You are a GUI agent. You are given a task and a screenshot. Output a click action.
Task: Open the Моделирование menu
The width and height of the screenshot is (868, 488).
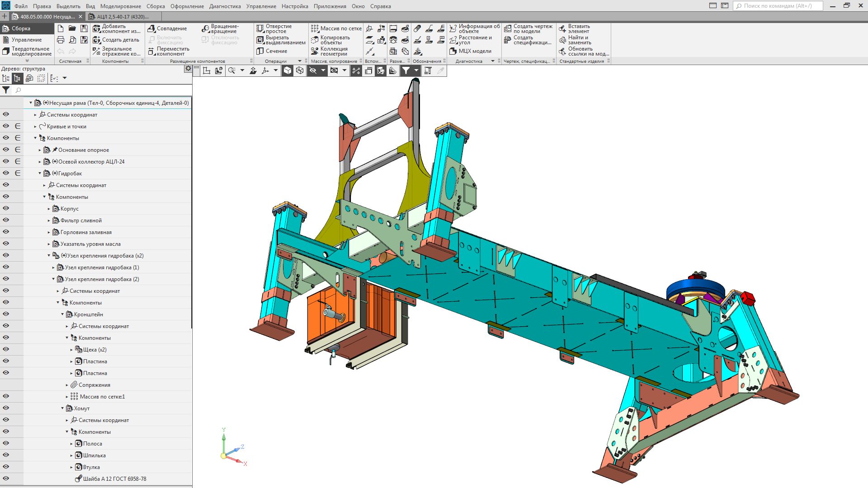coord(120,6)
